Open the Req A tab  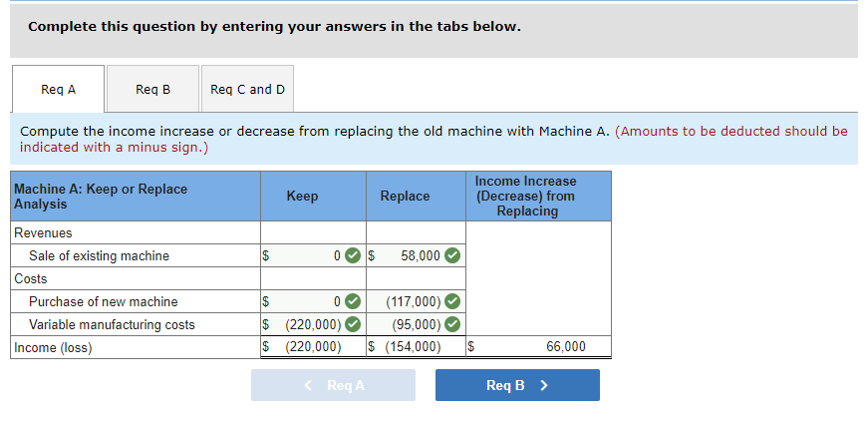(58, 89)
